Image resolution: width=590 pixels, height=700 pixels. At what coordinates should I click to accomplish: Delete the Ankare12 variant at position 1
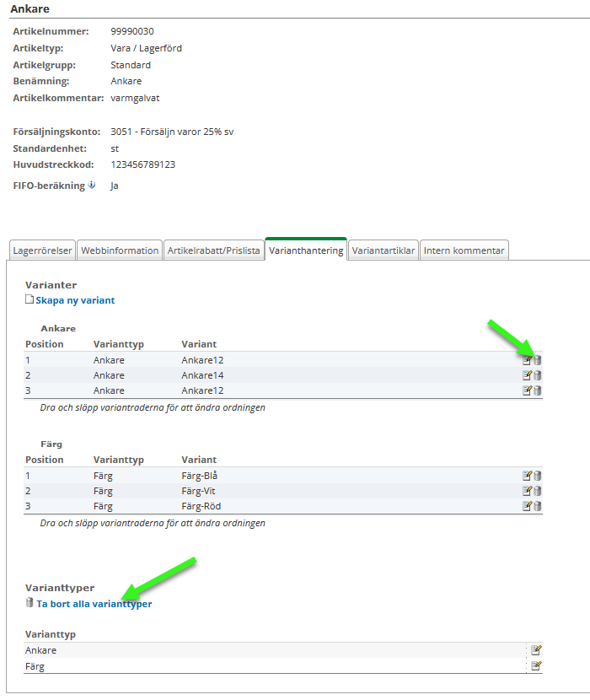tap(538, 360)
